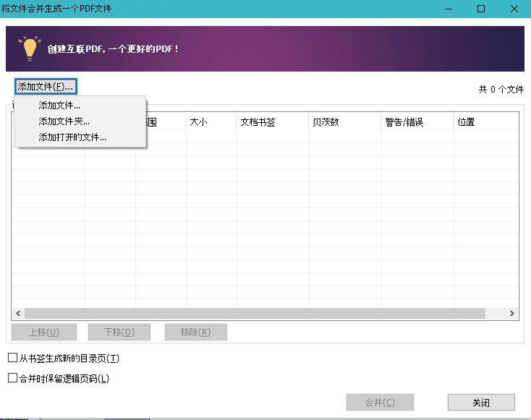Click the 上移(U) button
This screenshot has width=531, height=420.
click(x=43, y=333)
